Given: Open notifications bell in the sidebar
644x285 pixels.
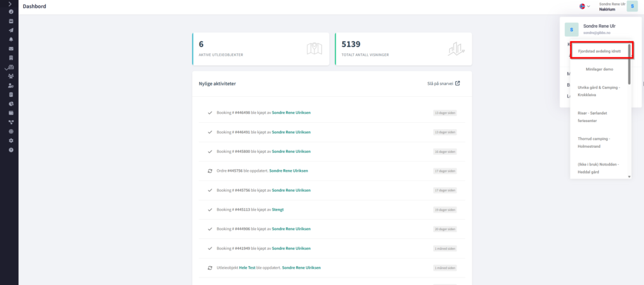Looking at the screenshot, I should click(x=11, y=39).
